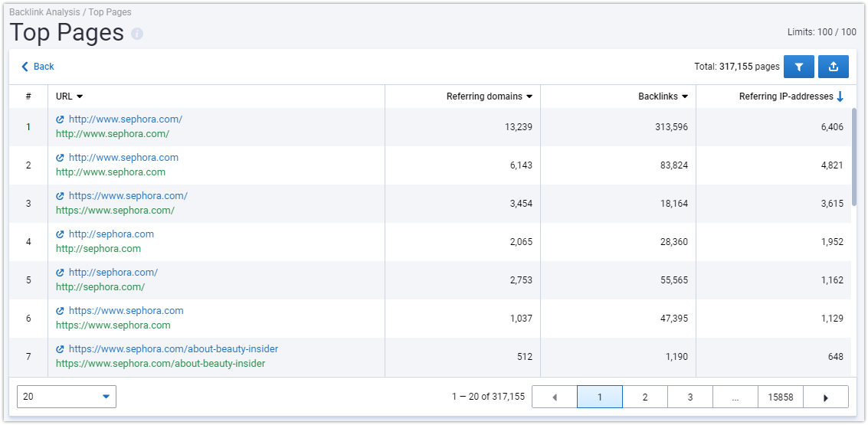
Task: Open Referring domains column dropdown
Action: (x=529, y=96)
